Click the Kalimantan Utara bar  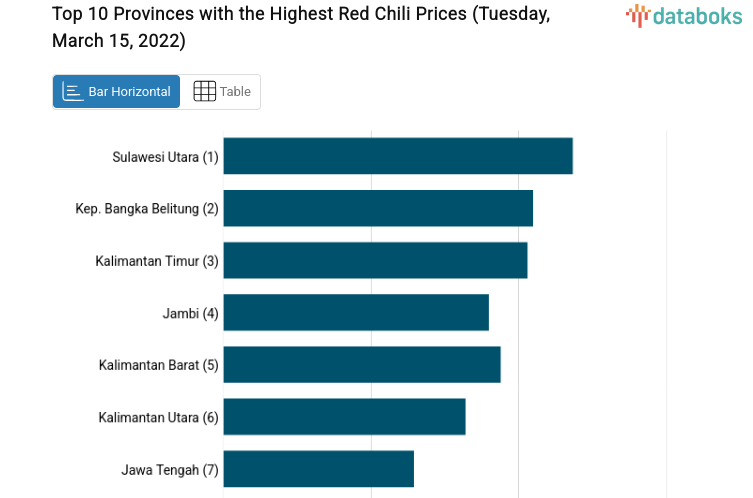pos(344,416)
